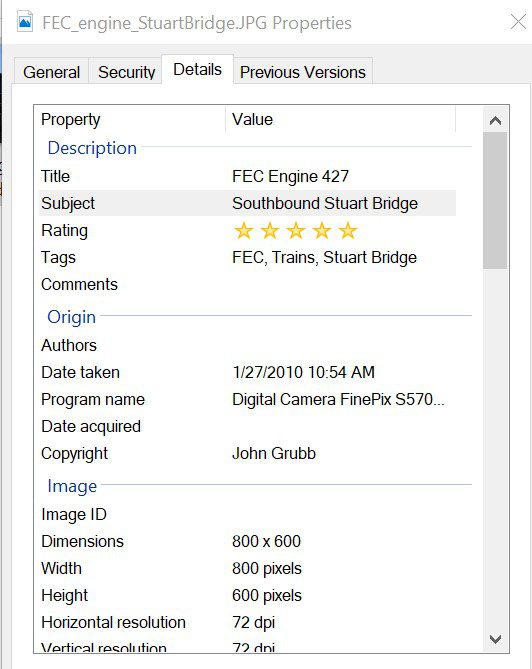Image resolution: width=532 pixels, height=669 pixels.
Task: Click the Subject value 'Southbound Stuart Bridge'
Action: 325,203
